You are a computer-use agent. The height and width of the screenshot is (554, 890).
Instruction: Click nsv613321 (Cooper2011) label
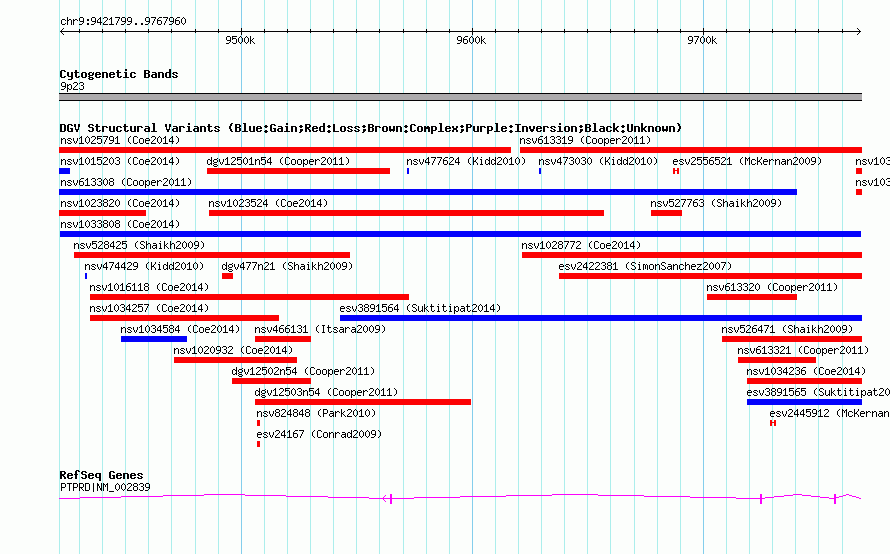(803, 350)
